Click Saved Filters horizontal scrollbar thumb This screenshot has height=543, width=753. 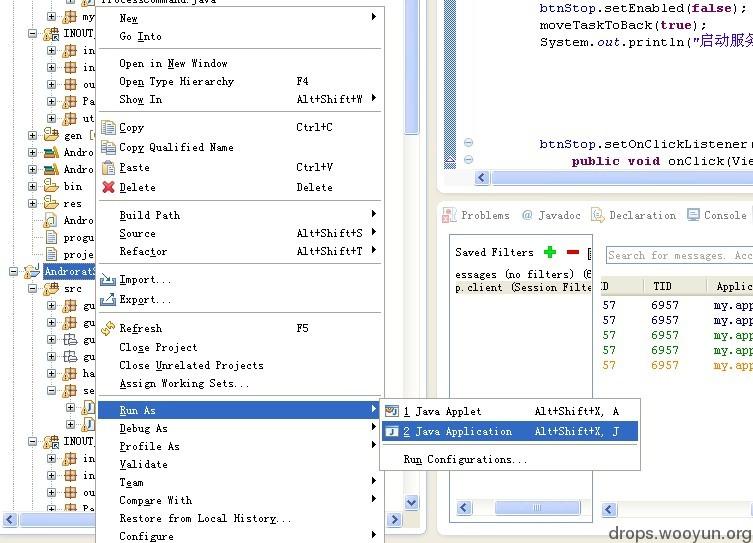click(537, 507)
